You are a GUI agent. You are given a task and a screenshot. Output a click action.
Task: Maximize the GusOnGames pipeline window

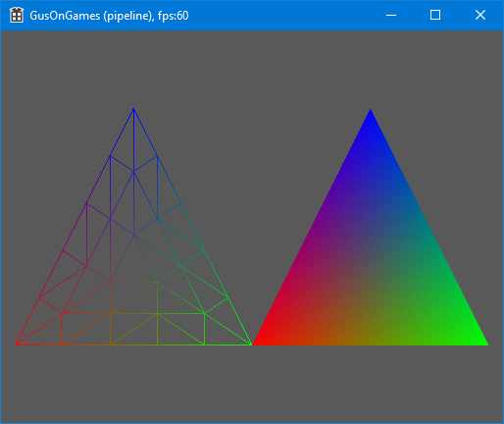pos(435,15)
